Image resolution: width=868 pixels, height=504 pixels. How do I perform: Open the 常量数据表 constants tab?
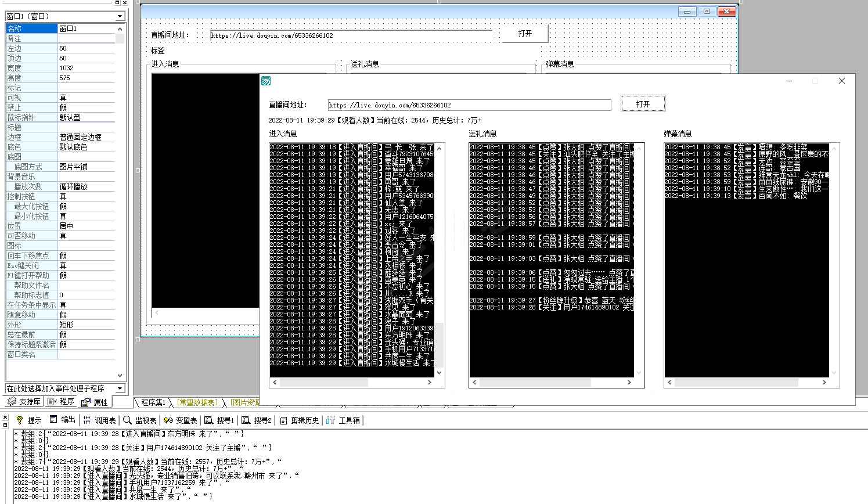(x=197, y=402)
